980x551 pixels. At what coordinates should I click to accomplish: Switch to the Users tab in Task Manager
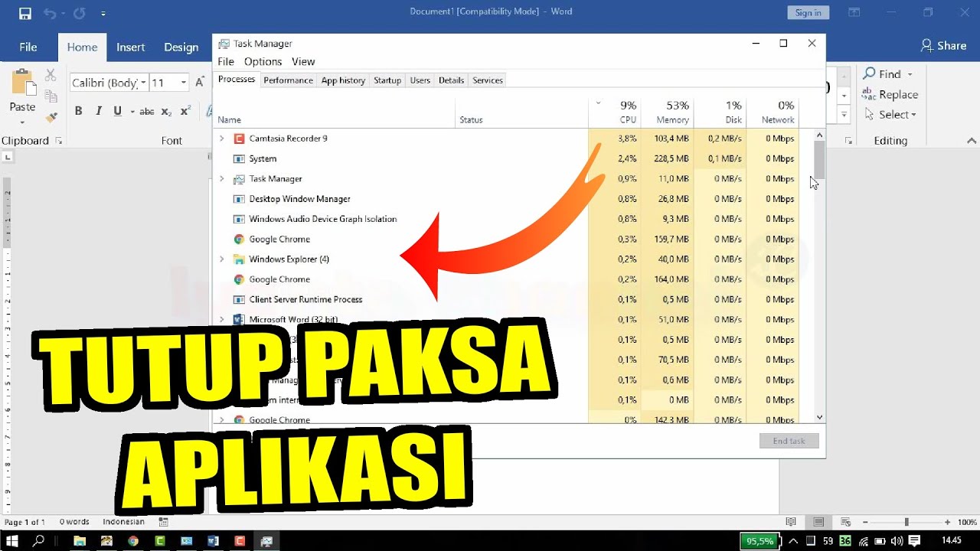pyautogui.click(x=420, y=80)
